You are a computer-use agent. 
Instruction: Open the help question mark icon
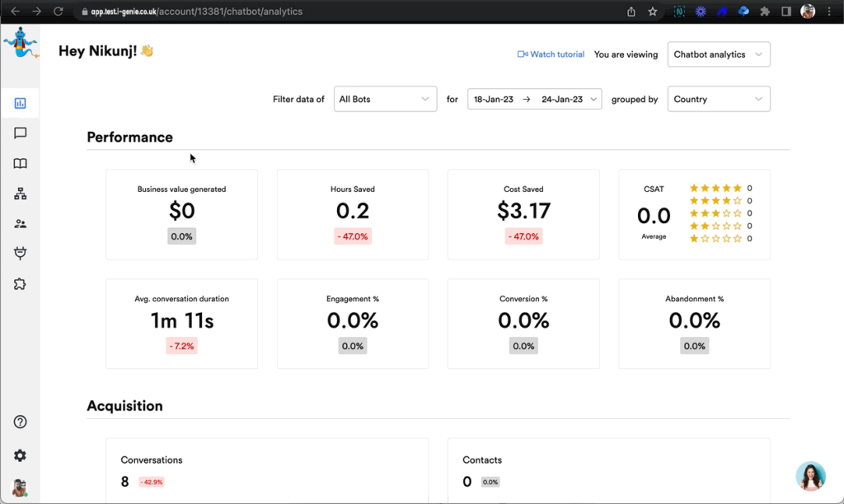pos(21,422)
